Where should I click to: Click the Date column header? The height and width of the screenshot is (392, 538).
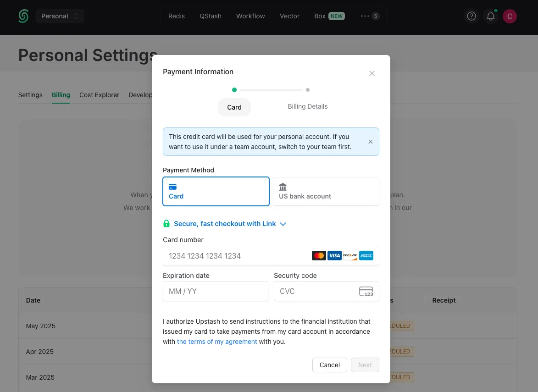pos(33,300)
